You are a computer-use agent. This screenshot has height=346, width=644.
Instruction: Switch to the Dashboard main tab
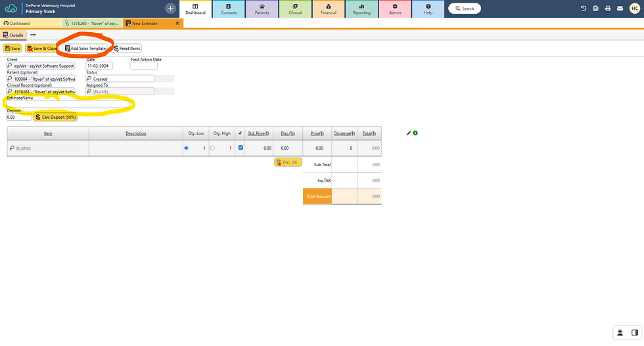196,9
